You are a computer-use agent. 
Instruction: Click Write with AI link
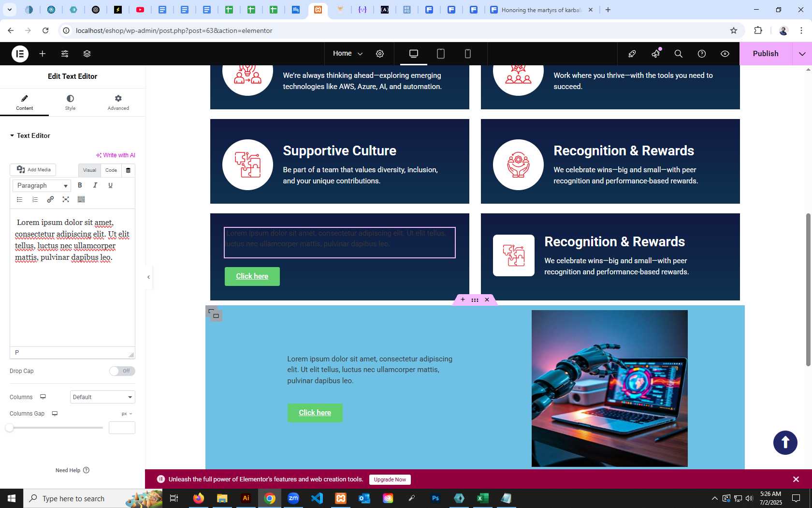pyautogui.click(x=116, y=155)
